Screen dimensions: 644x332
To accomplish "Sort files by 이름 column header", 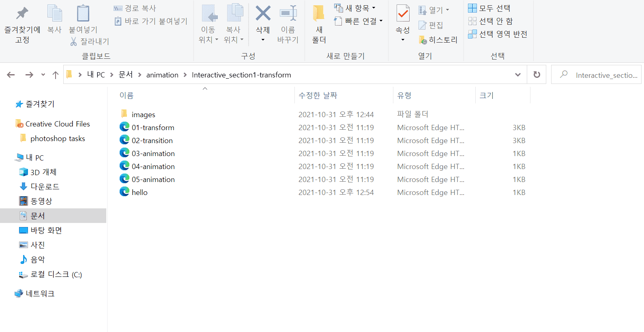I will pos(127,95).
